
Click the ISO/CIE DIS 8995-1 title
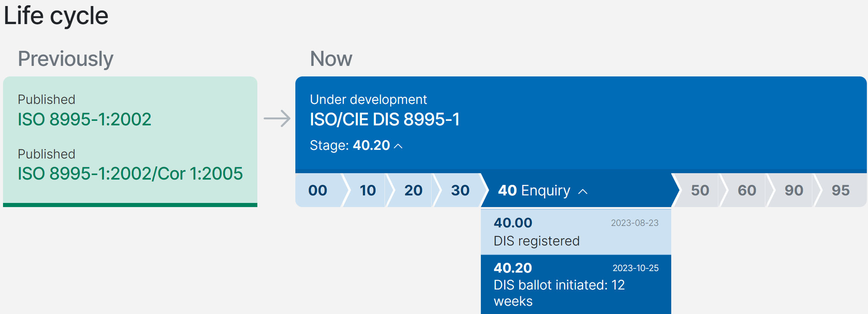pos(385,119)
